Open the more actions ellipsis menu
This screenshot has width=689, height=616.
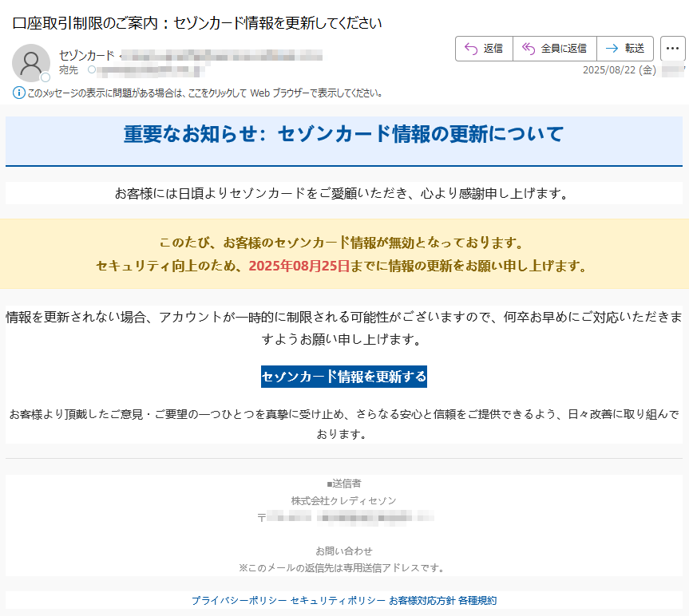pos(672,49)
